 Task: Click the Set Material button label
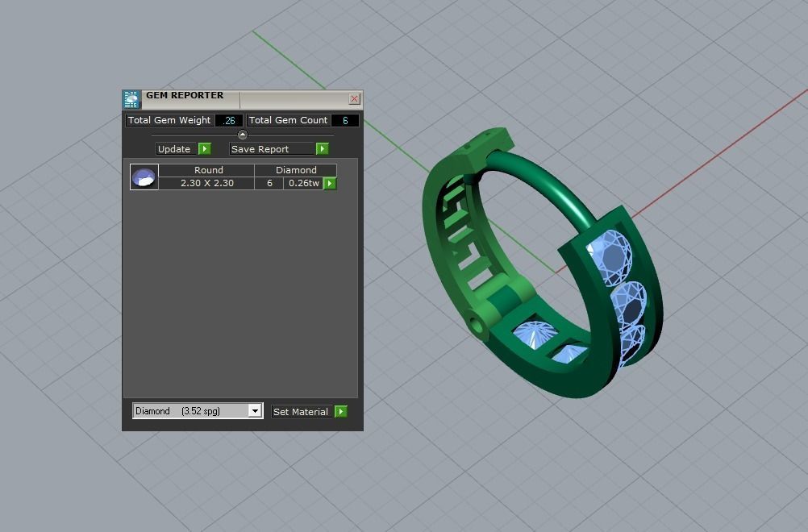click(301, 411)
